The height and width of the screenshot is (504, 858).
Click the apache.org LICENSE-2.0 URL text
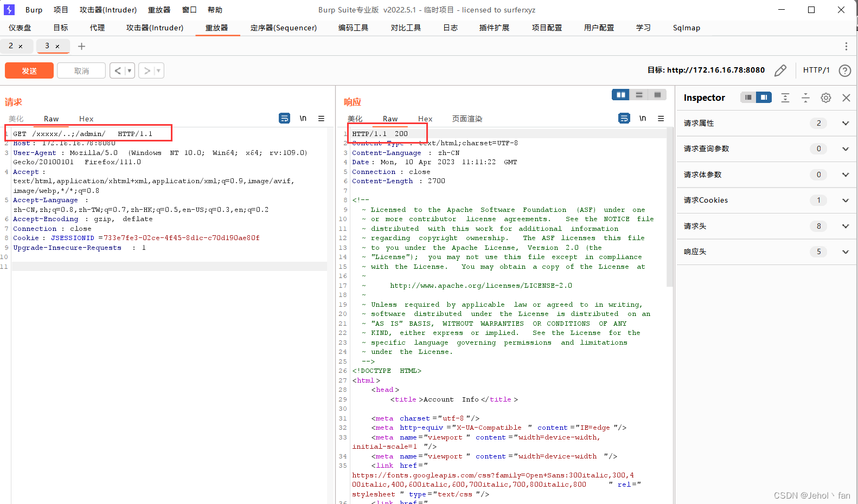tap(481, 286)
